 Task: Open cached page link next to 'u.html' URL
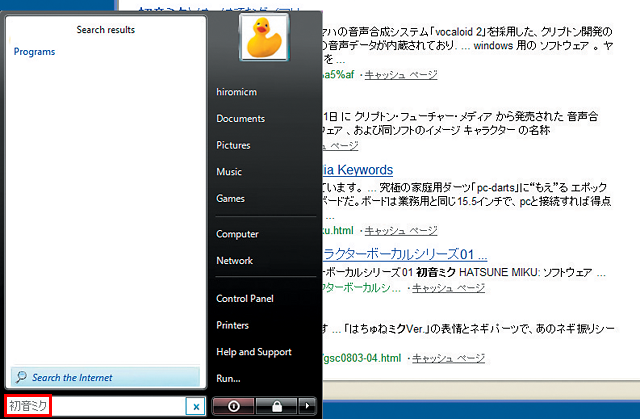[401, 231]
